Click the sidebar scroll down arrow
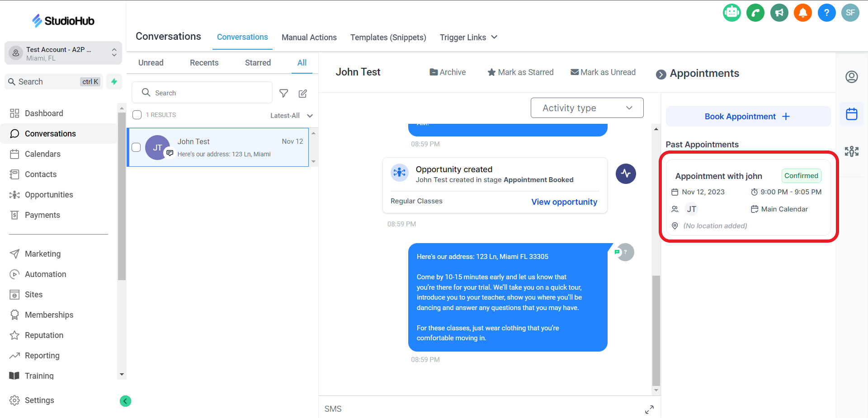Screen dimensions: 868x418 click(x=121, y=375)
